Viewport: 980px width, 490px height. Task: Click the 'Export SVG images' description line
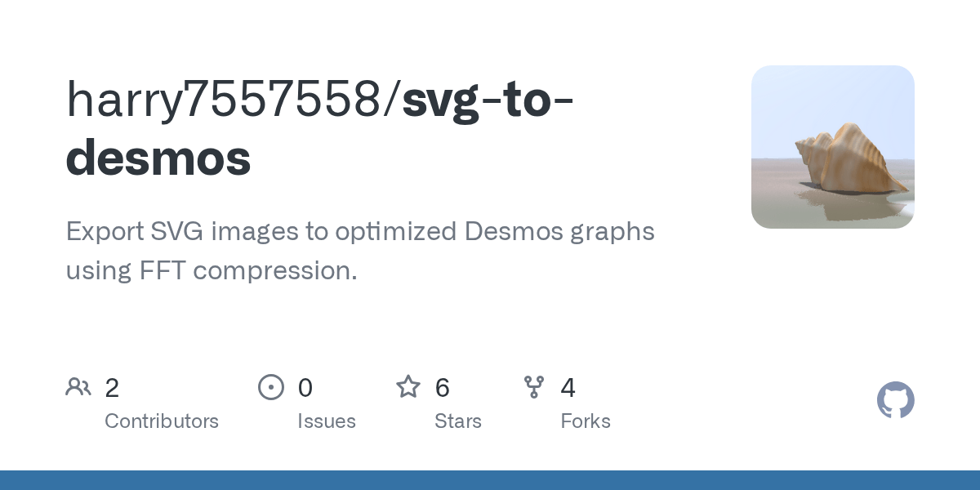[360, 232]
